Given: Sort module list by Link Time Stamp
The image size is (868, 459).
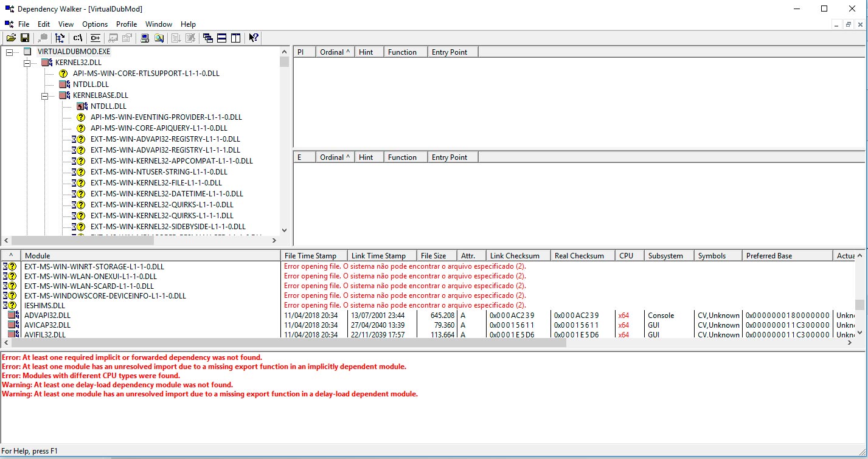Looking at the screenshot, I should pos(382,256).
